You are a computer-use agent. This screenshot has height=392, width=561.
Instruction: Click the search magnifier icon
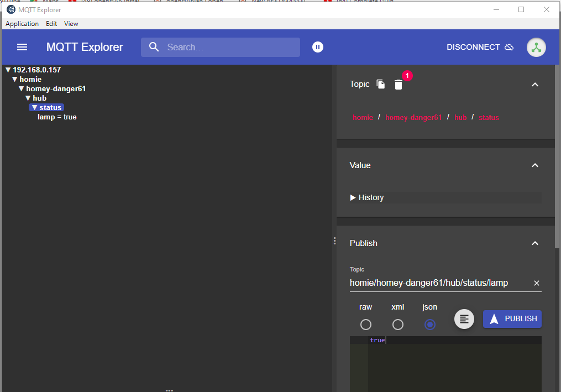point(154,47)
